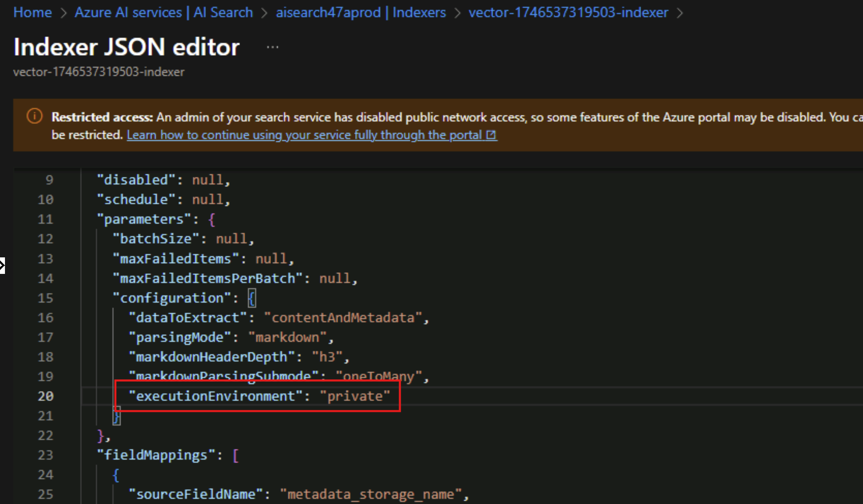Click the opening brace after "configuration"
This screenshot has width=863, height=504.
tap(252, 298)
